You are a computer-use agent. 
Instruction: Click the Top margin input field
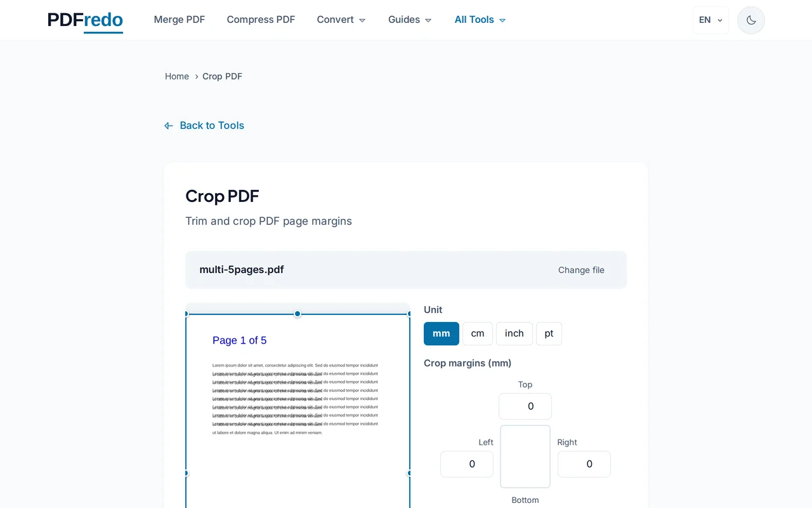click(x=525, y=406)
